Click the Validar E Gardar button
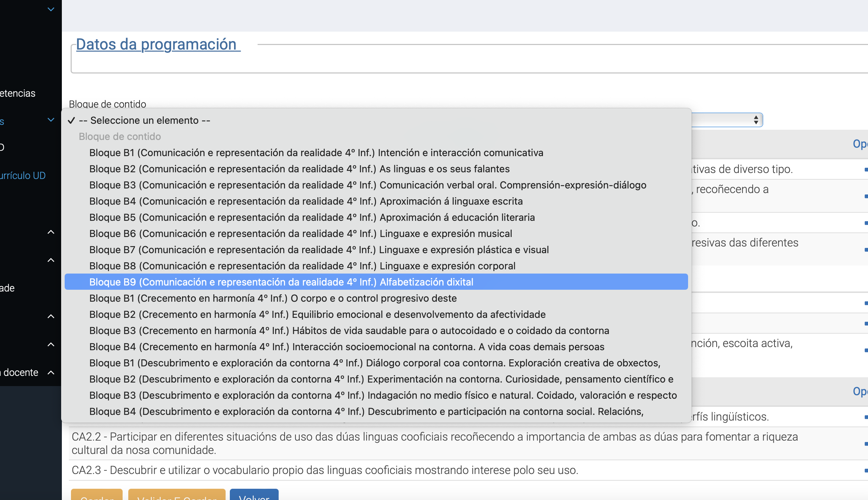The height and width of the screenshot is (500, 868). [177, 495]
